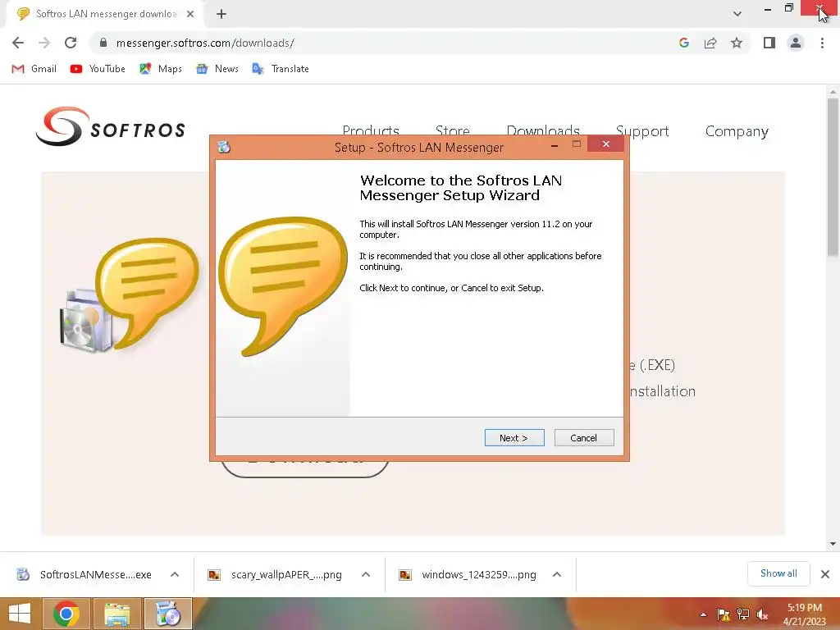Open YouTube bookmark

coord(98,69)
